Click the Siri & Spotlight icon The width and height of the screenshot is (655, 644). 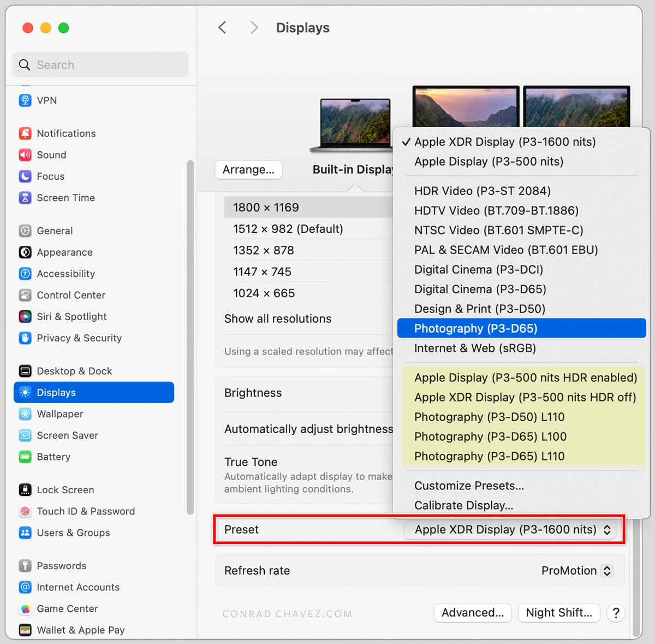(25, 317)
